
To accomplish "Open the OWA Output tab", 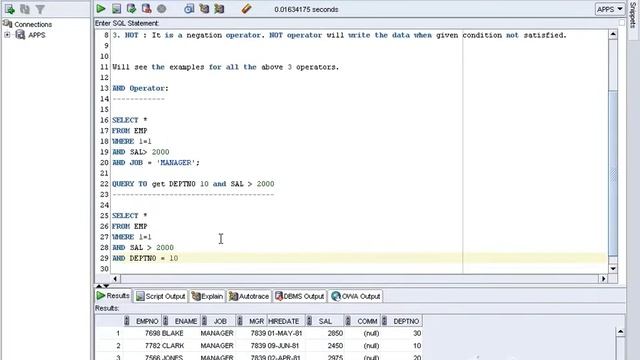I will click(x=356, y=296).
